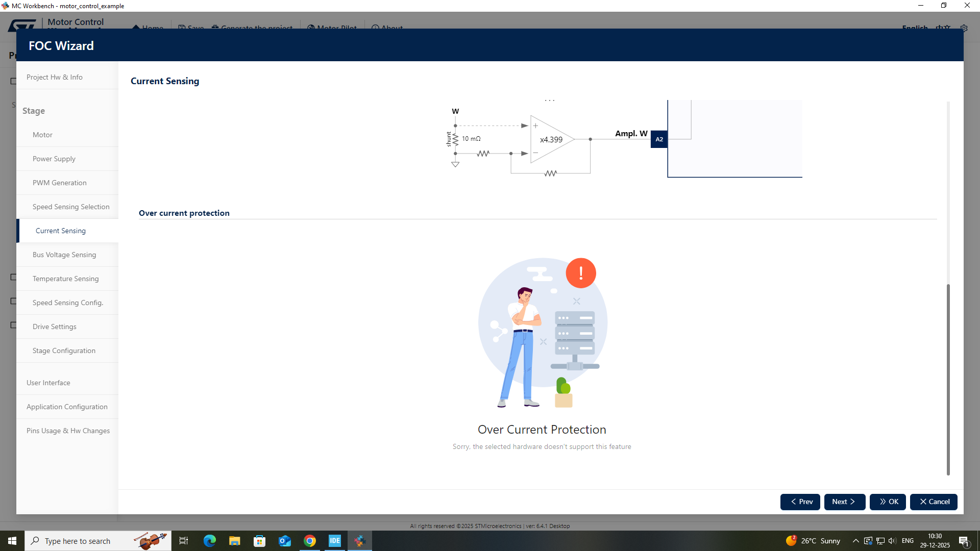The image size is (980, 551).
Task: Confirm wizard with OK button
Action: 888,502
